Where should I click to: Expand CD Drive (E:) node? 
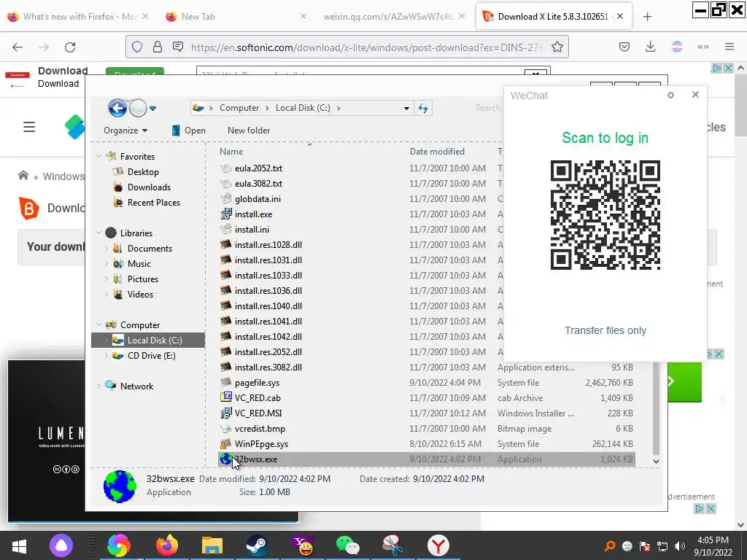tap(107, 356)
